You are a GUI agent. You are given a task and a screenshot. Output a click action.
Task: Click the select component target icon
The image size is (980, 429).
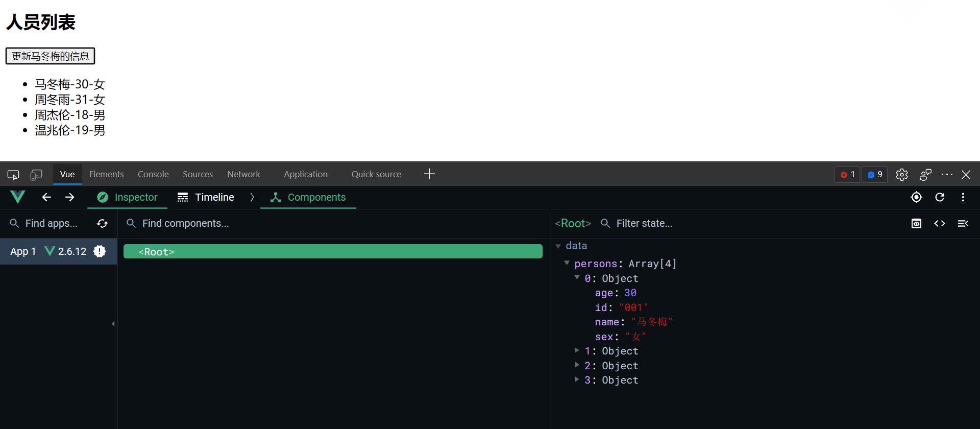pyautogui.click(x=916, y=197)
